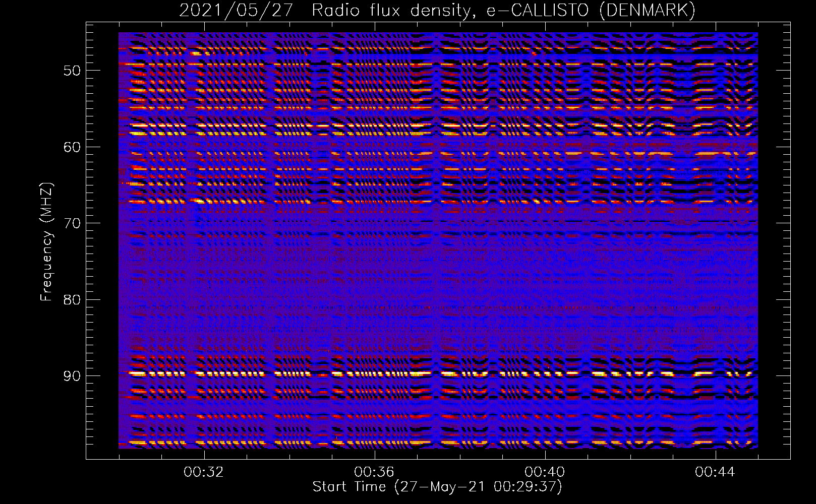Click the '50' frequency tick label
Screen dimensions: 816x504
click(72, 71)
